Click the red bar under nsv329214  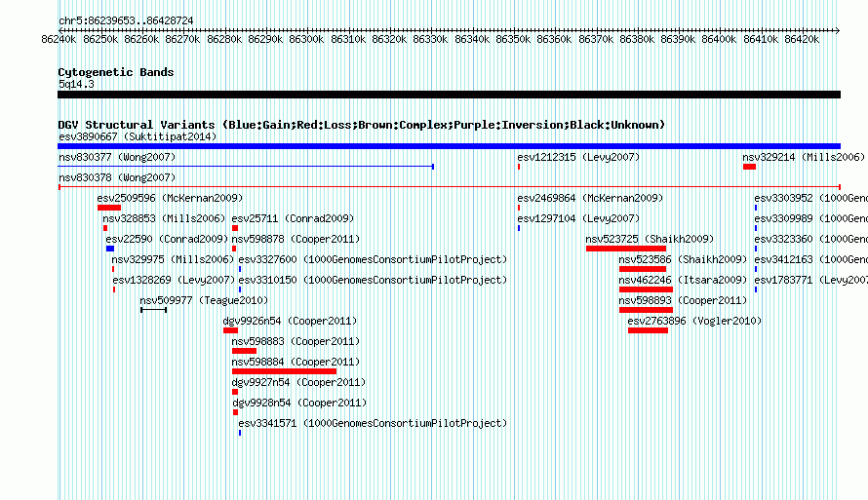750,167
